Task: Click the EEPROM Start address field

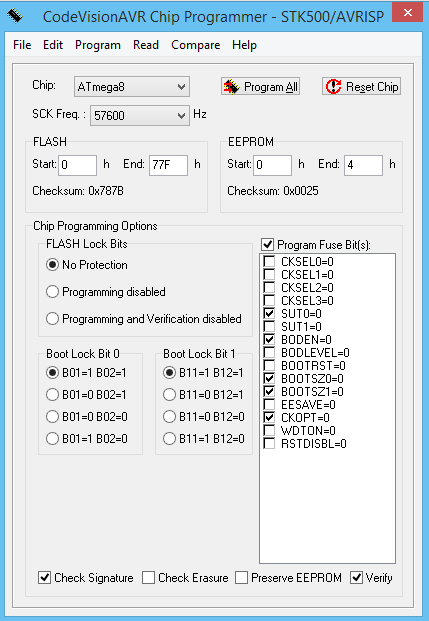Action: (x=273, y=165)
